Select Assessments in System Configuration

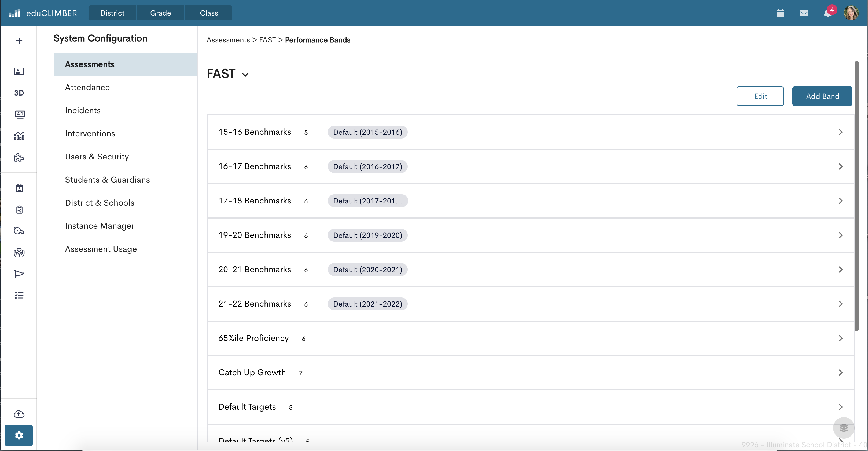(126, 64)
